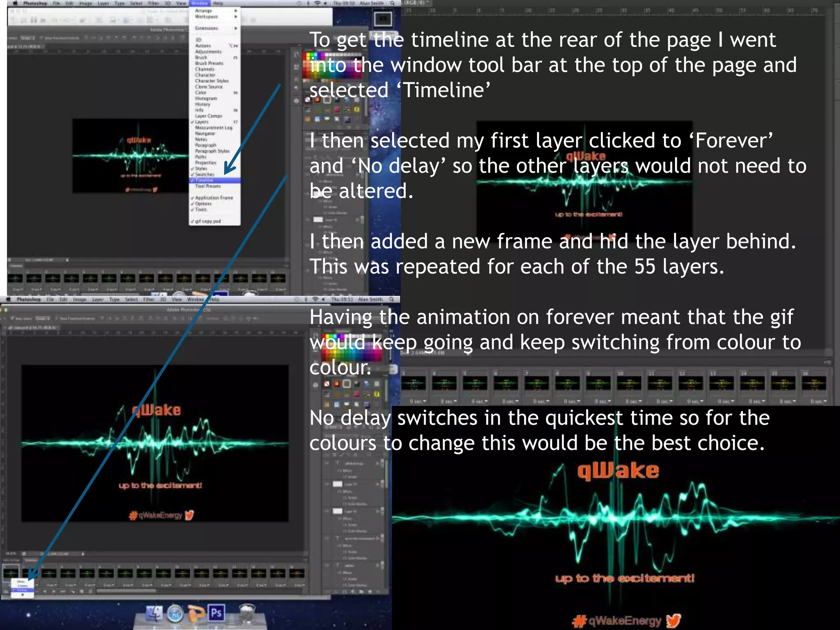The height and width of the screenshot is (630, 840).
Task: Select document tab in bottom screenshot
Action: [x=30, y=328]
